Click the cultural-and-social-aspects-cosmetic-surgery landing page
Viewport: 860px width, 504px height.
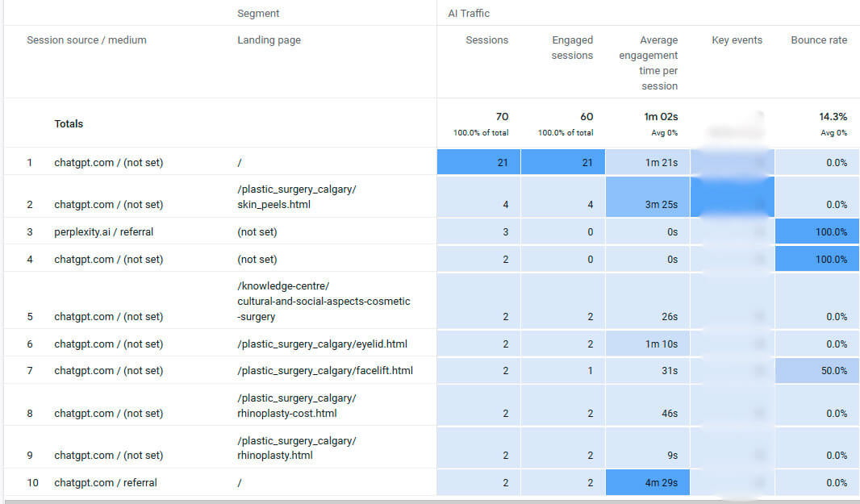[324, 302]
